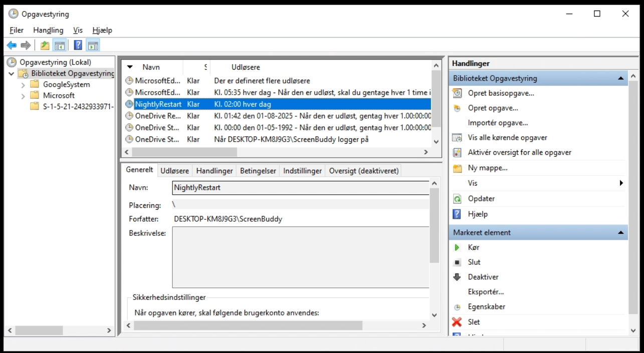Viewport: 644px width, 353px height.
Task: Click Importér opgave... action
Action: [x=498, y=123]
